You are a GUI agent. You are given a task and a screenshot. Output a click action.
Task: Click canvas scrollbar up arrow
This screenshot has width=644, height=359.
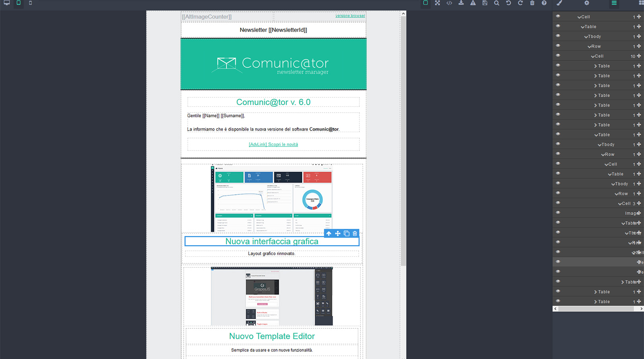point(403,14)
